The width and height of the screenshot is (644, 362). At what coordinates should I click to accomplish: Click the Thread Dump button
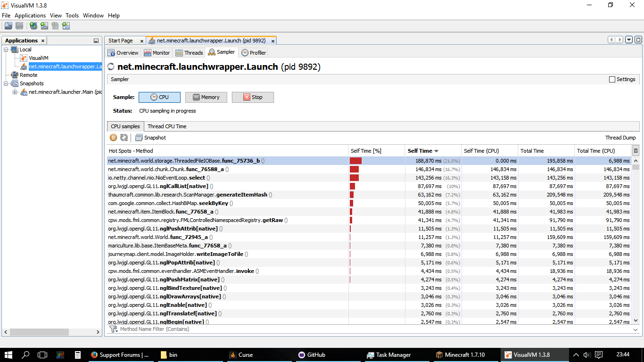tap(620, 138)
